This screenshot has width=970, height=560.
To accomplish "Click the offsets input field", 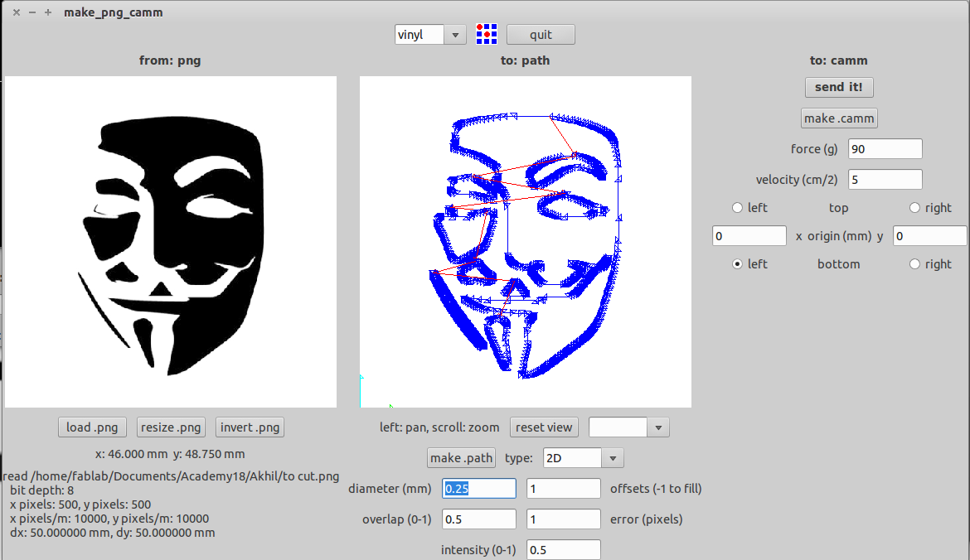I will tap(564, 488).
